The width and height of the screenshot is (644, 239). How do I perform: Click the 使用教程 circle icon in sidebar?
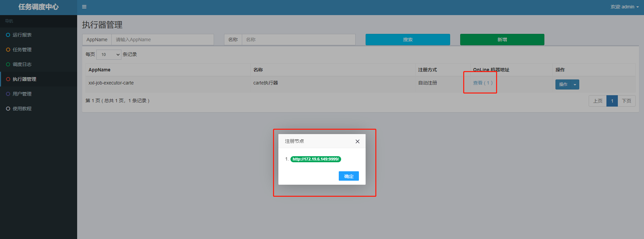(8, 109)
